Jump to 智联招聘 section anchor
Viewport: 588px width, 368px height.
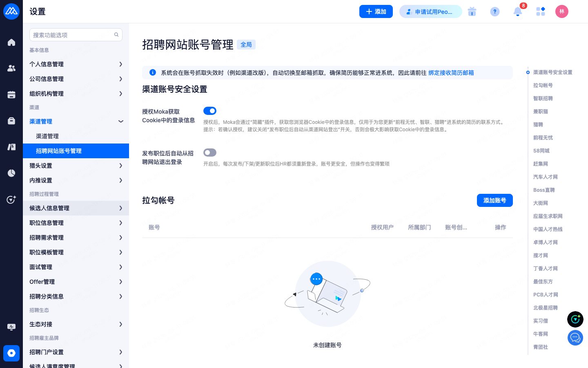click(543, 99)
